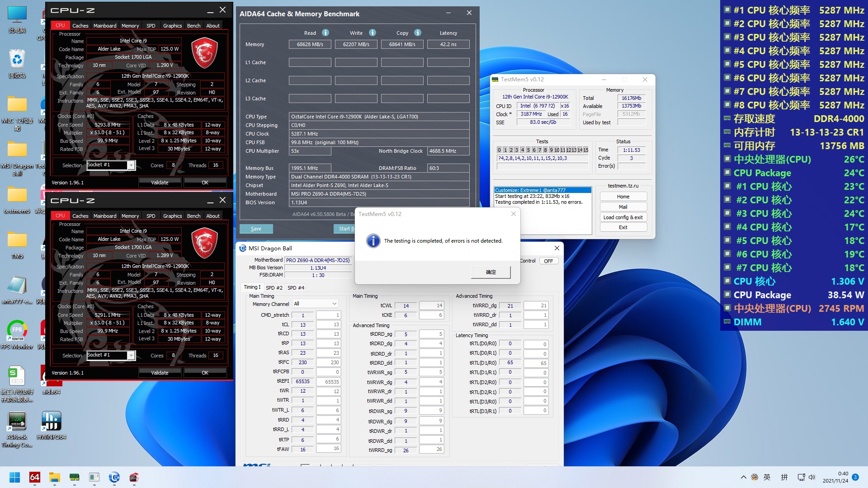This screenshot has height=488, width=868.
Task: Toggle the DIMM voltage sensor item
Action: point(727,322)
